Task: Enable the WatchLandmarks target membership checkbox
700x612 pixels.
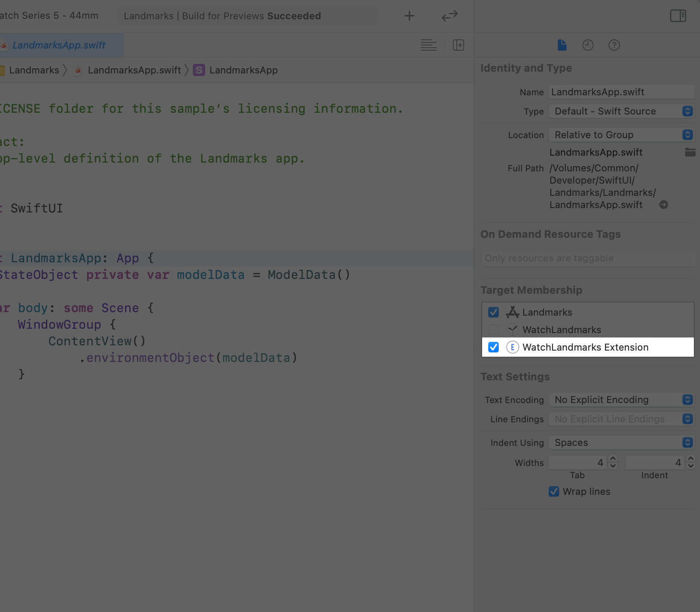Action: pos(493,330)
